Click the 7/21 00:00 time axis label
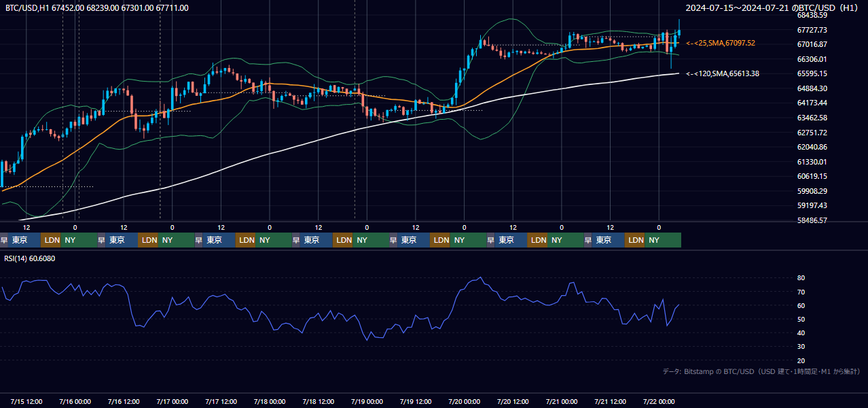The image size is (868, 408). click(562, 401)
